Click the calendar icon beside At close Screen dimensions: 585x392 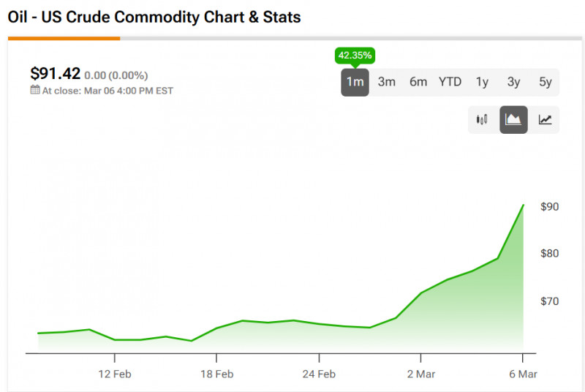pyautogui.click(x=34, y=91)
